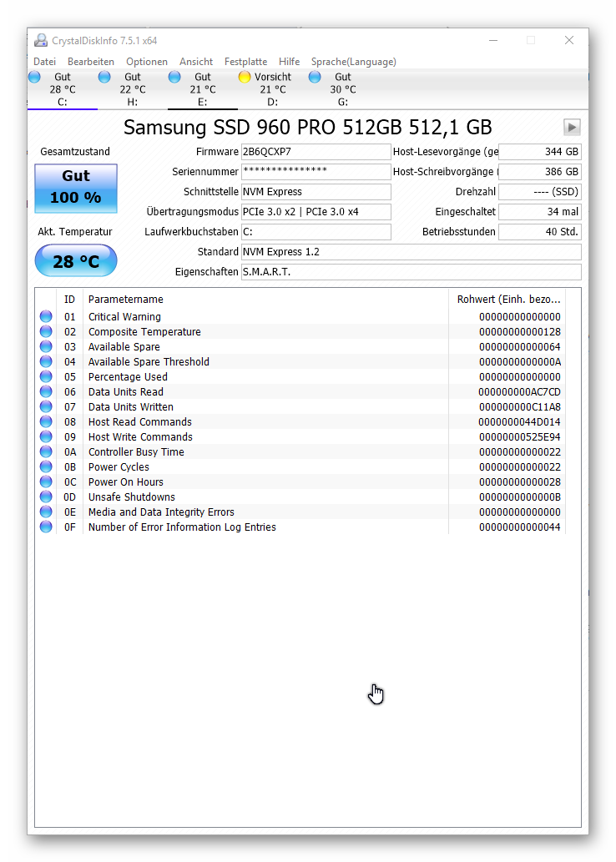Click status orb of Data Units Read row
Viewport: 616px width, 862px height.
click(46, 392)
